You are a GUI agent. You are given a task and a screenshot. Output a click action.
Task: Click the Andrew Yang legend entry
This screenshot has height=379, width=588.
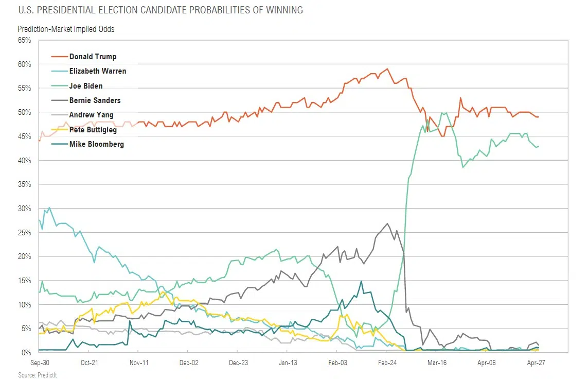91,115
